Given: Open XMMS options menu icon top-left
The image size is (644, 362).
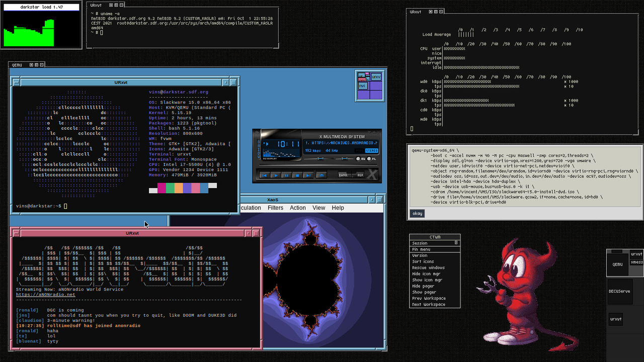Looking at the screenshot, I should click(257, 132).
